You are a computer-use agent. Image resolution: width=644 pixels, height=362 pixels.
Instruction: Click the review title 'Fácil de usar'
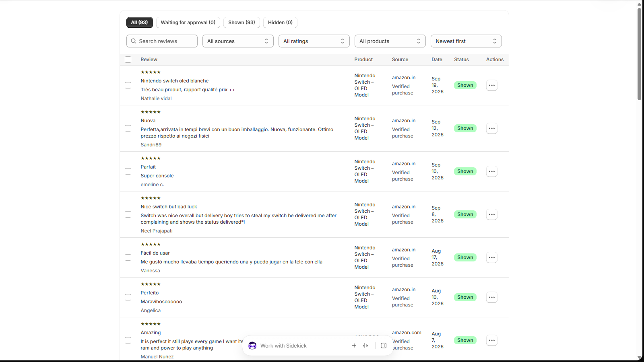[155, 253]
